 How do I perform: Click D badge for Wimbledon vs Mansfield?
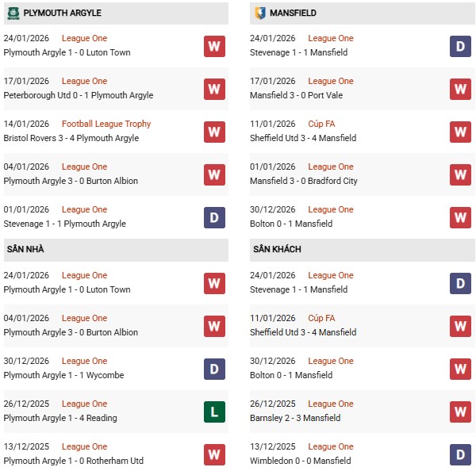point(461,454)
